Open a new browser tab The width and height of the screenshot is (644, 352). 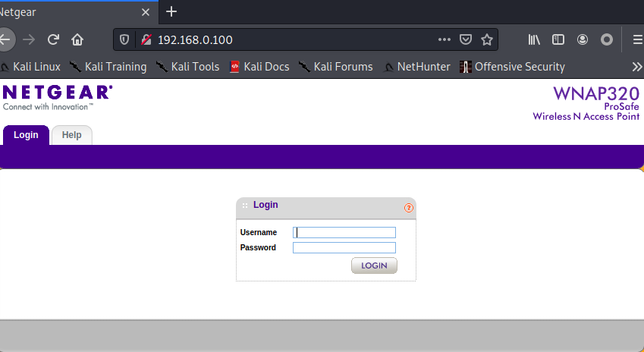point(171,12)
